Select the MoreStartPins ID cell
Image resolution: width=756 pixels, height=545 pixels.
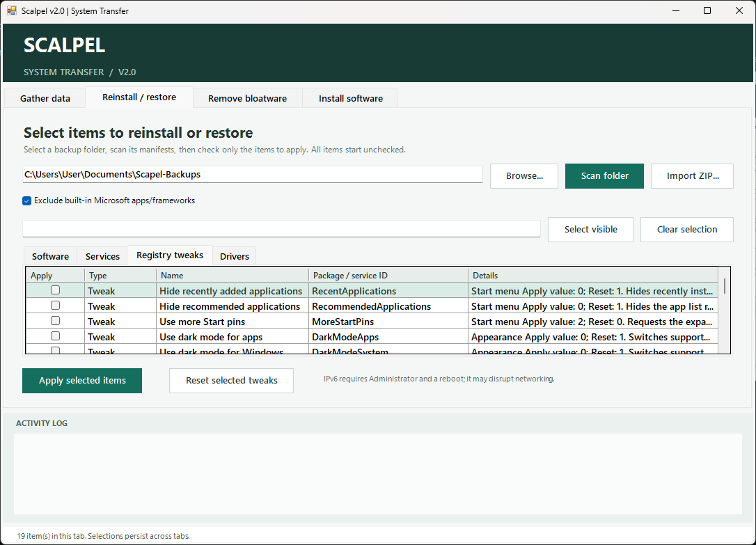(x=388, y=322)
